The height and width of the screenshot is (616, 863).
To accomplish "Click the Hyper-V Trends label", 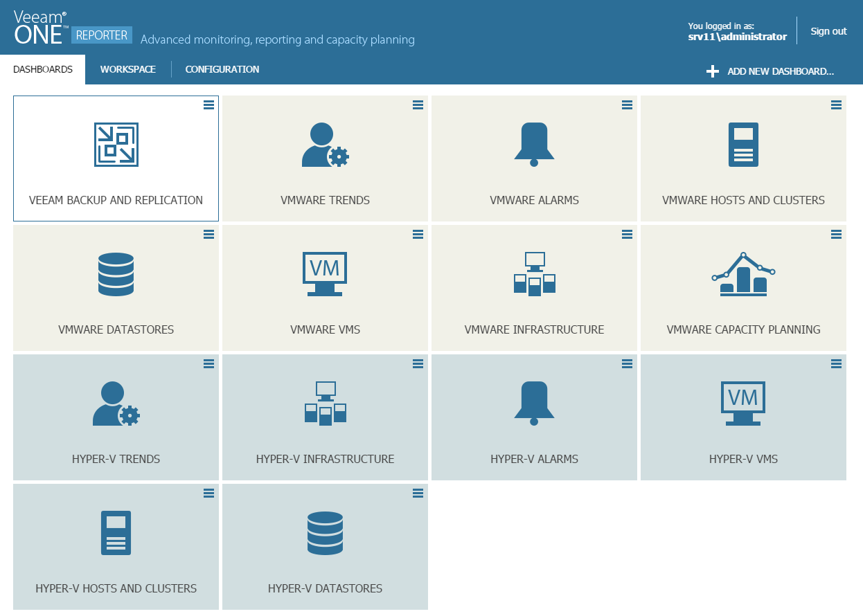I will tap(116, 459).
